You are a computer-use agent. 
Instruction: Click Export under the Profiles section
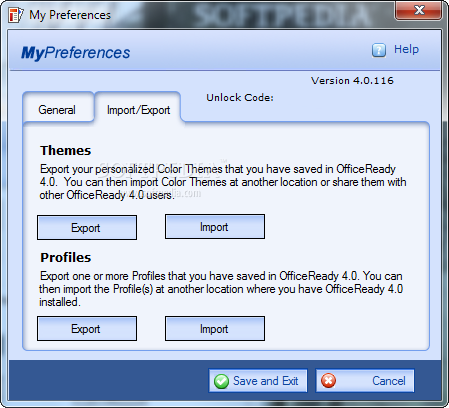(x=87, y=329)
